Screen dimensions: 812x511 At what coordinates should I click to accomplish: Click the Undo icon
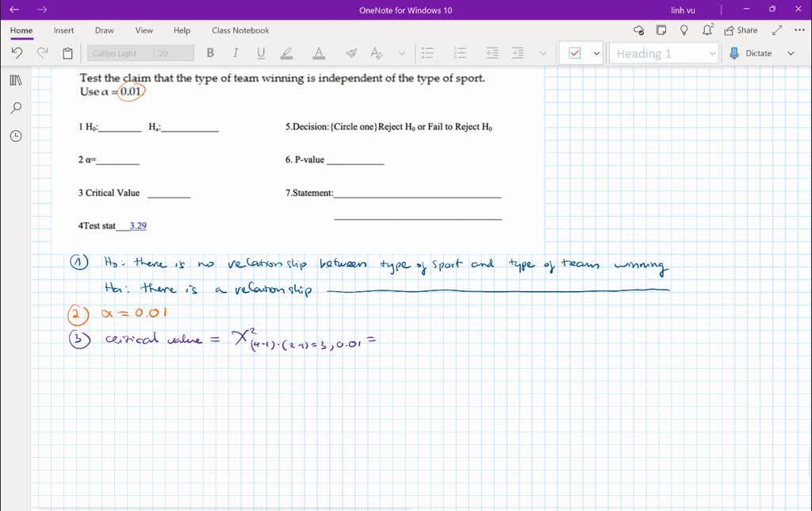click(16, 52)
